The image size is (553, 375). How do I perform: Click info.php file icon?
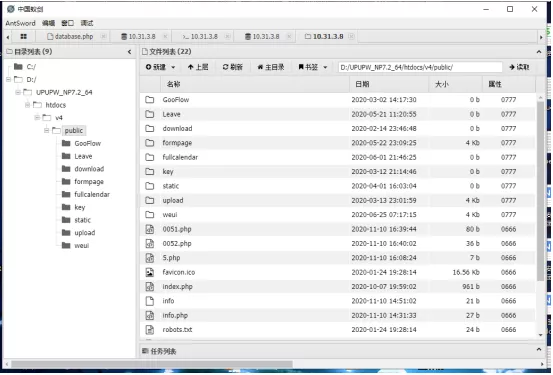150,315
